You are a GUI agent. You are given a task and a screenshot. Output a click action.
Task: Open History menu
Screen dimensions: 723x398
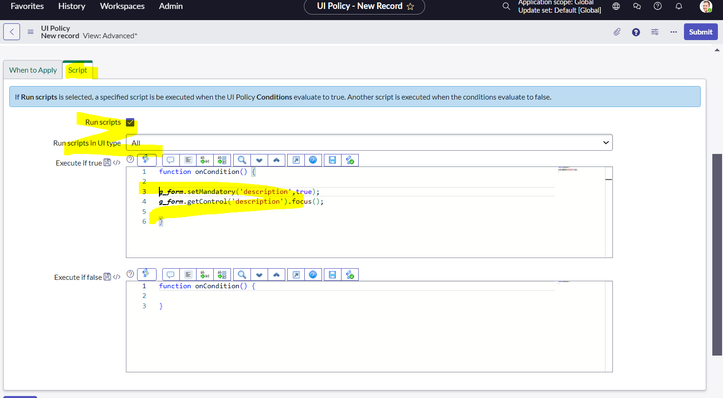pyautogui.click(x=71, y=6)
